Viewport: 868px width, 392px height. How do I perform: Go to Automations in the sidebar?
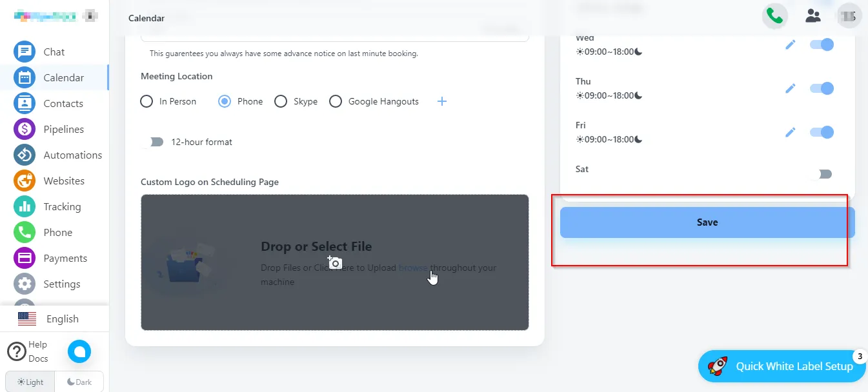pyautogui.click(x=73, y=155)
